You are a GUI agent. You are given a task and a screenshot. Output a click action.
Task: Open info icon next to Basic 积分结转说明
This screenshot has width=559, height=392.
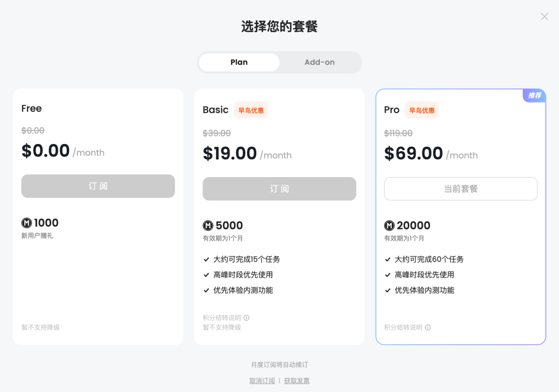point(246,318)
